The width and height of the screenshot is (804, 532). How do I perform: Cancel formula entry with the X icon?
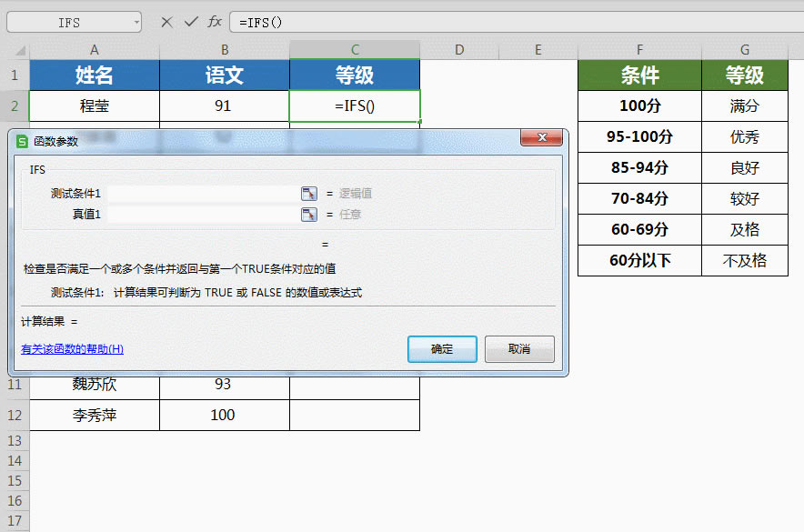click(166, 22)
